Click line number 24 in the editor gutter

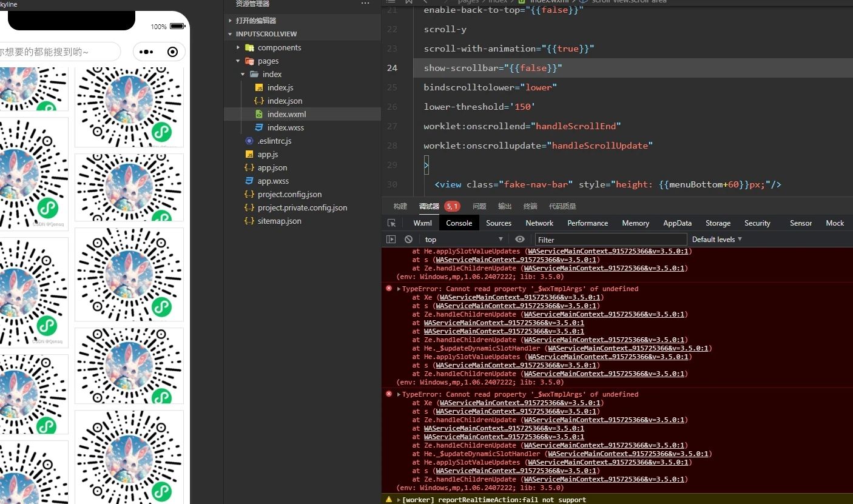392,68
